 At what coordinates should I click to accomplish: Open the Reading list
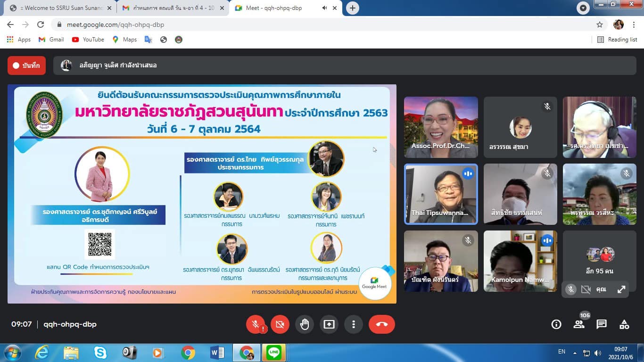coord(617,40)
